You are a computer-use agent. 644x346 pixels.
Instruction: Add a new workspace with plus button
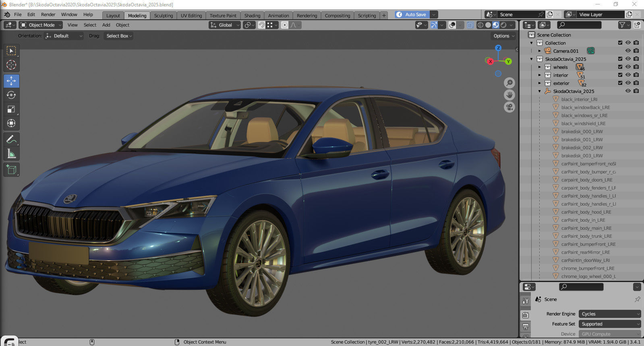click(x=384, y=16)
